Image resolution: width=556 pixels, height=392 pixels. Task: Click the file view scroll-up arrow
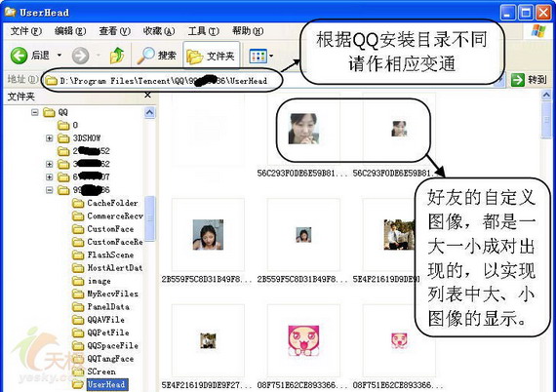546,95
